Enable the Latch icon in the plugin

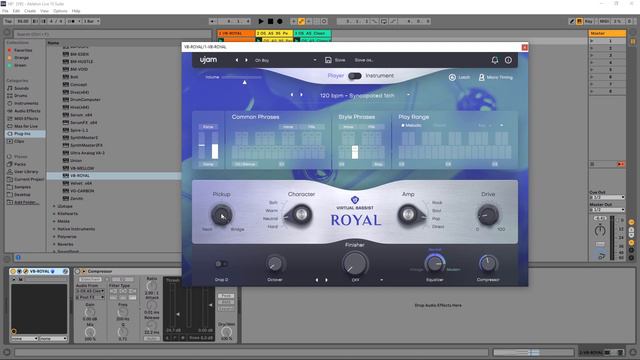(x=452, y=77)
